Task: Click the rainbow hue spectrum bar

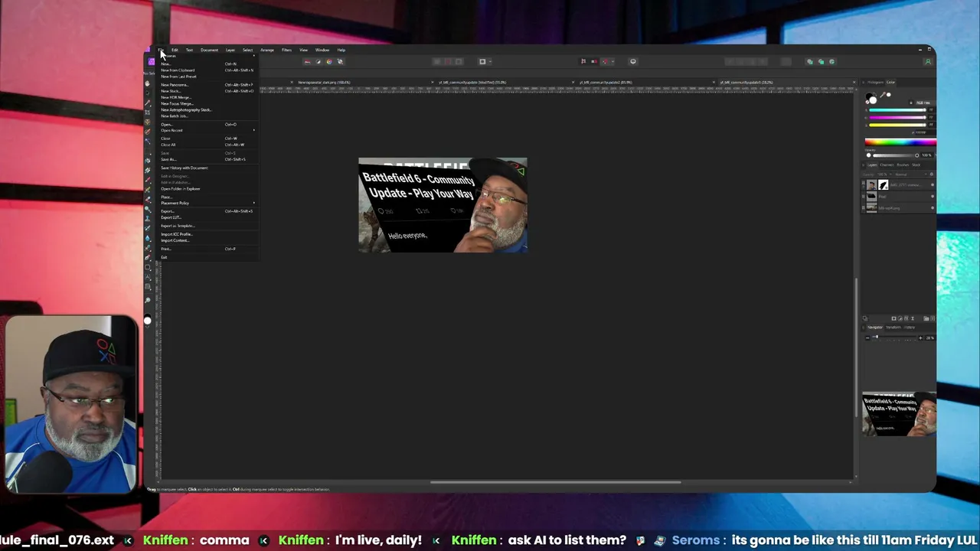Action: coord(901,142)
